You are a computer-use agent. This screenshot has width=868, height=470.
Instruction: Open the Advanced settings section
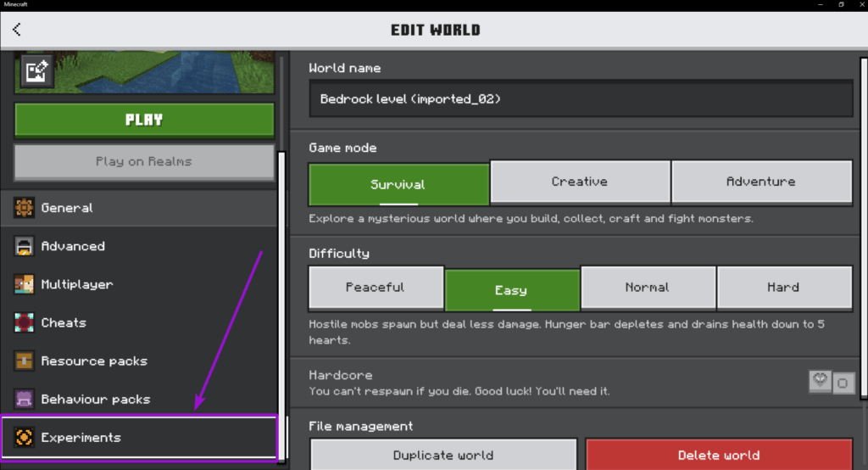[x=138, y=246]
